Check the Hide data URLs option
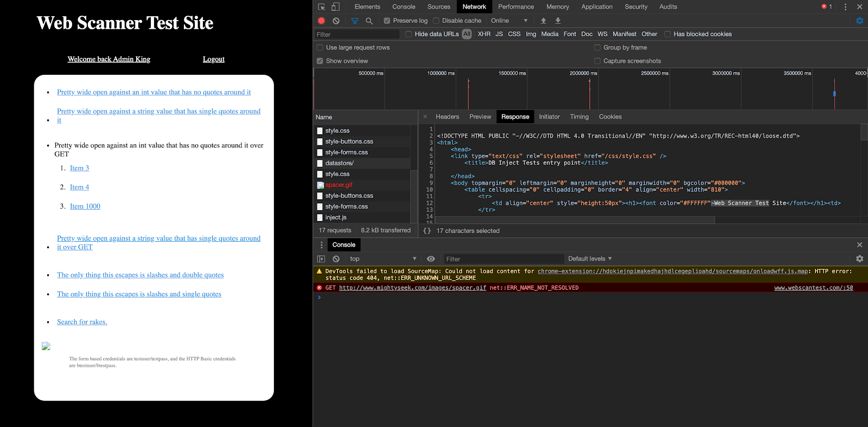 coord(409,34)
